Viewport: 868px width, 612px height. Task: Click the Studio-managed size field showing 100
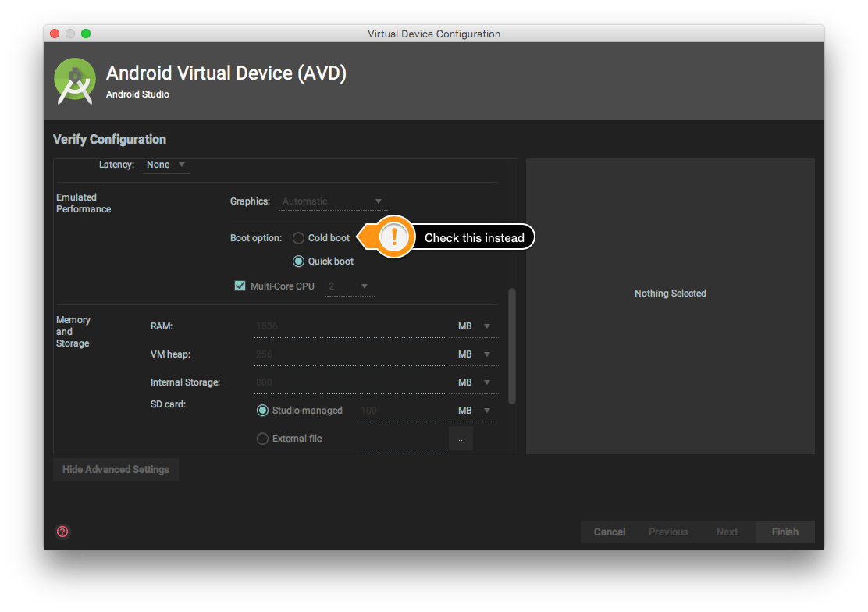coord(401,411)
